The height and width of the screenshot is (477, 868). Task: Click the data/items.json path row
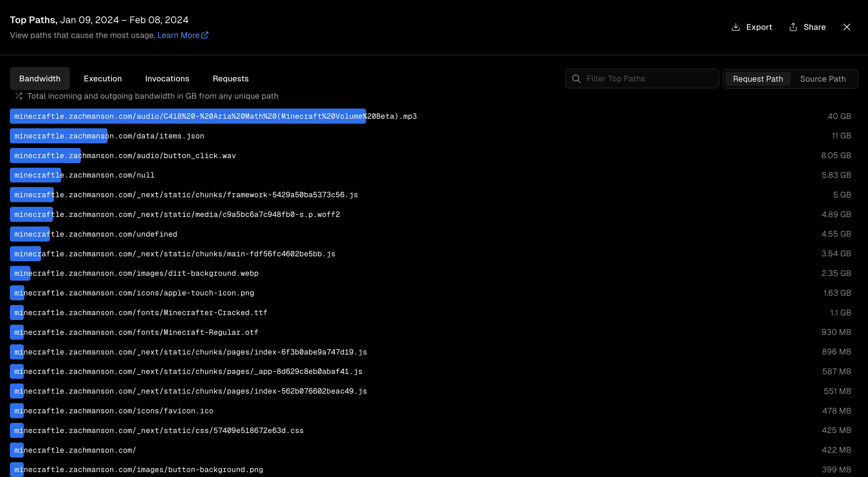coord(434,136)
